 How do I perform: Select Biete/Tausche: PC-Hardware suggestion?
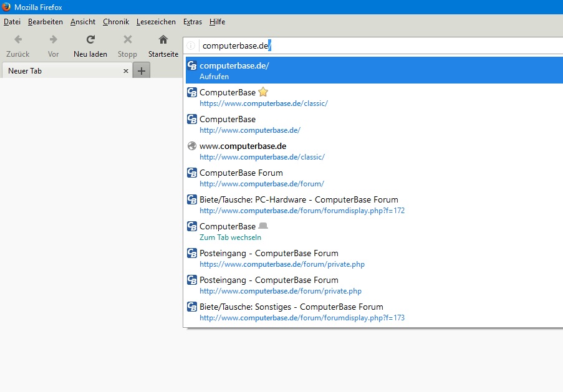pyautogui.click(x=299, y=199)
